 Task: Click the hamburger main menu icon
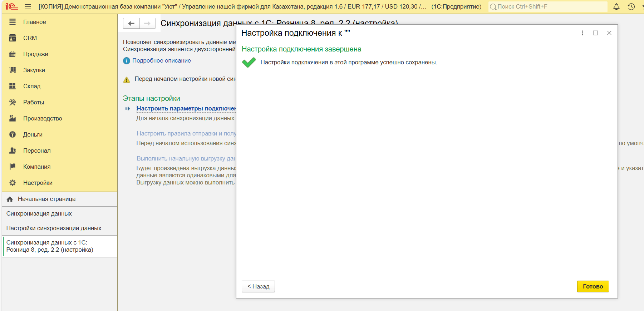point(28,7)
